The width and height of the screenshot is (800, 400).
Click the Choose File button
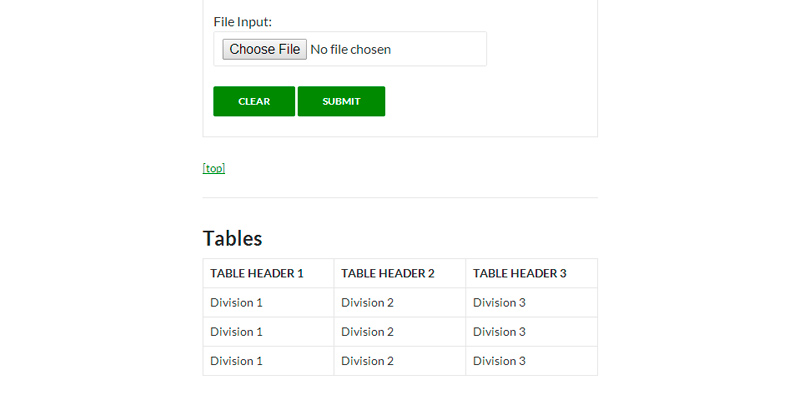(x=264, y=49)
